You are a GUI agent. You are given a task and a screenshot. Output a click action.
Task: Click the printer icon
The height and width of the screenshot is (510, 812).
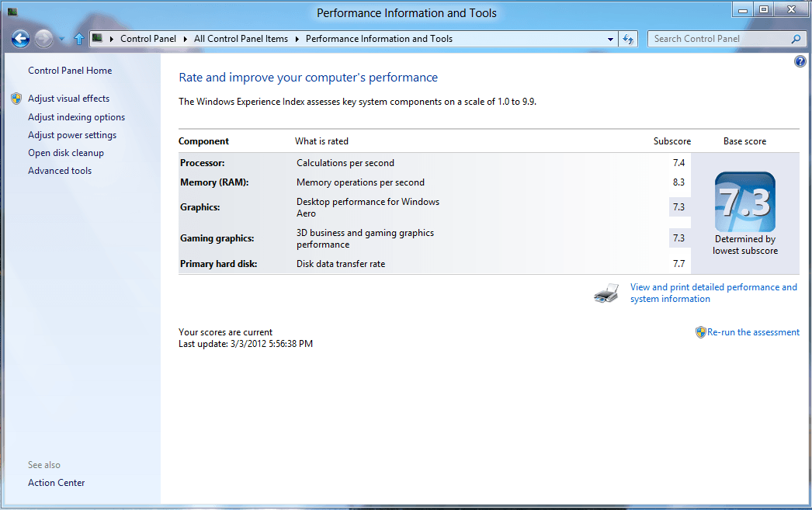tap(606, 293)
